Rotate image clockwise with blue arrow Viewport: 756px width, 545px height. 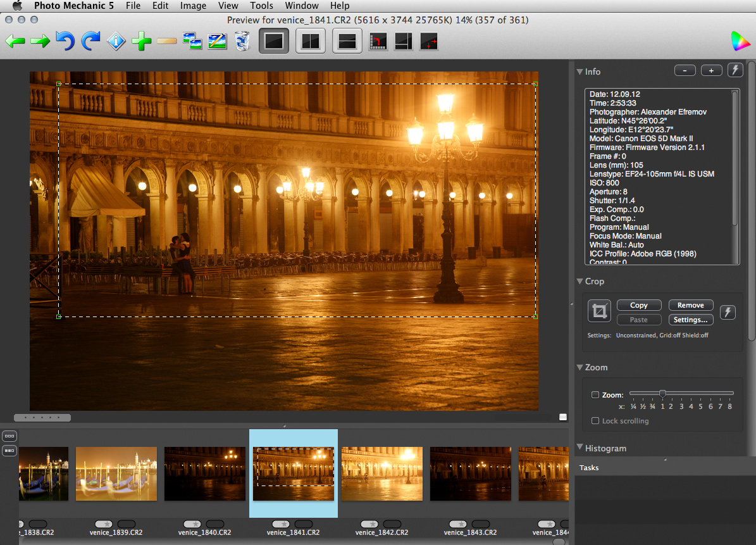(90, 42)
